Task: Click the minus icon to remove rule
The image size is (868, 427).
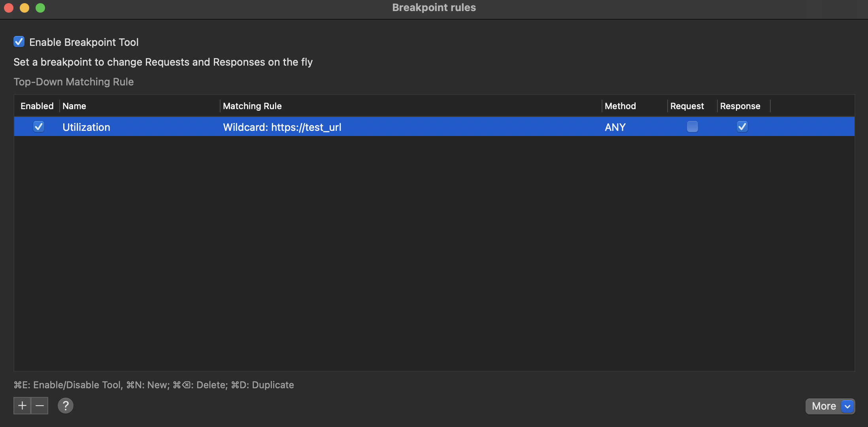Action: tap(40, 406)
